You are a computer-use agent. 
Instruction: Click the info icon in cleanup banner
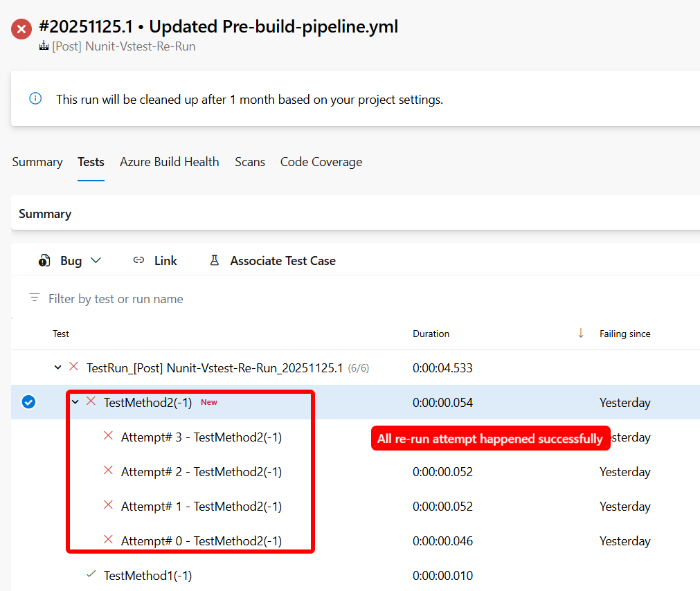tap(35, 99)
